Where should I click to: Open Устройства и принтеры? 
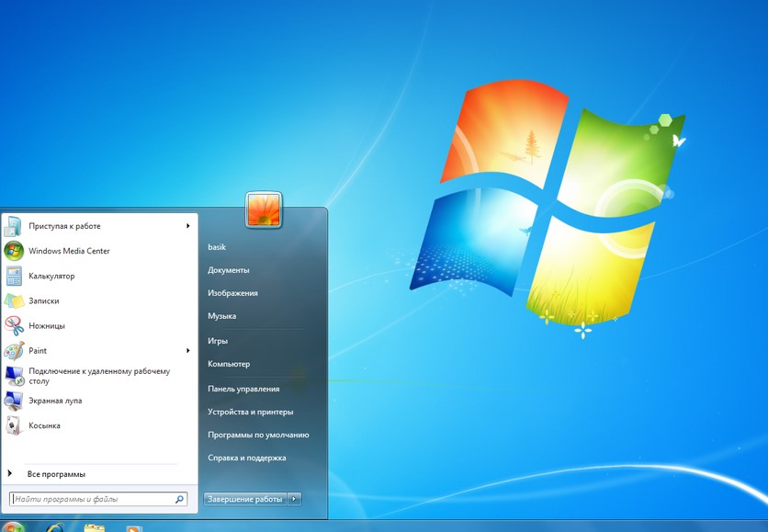click(x=251, y=412)
